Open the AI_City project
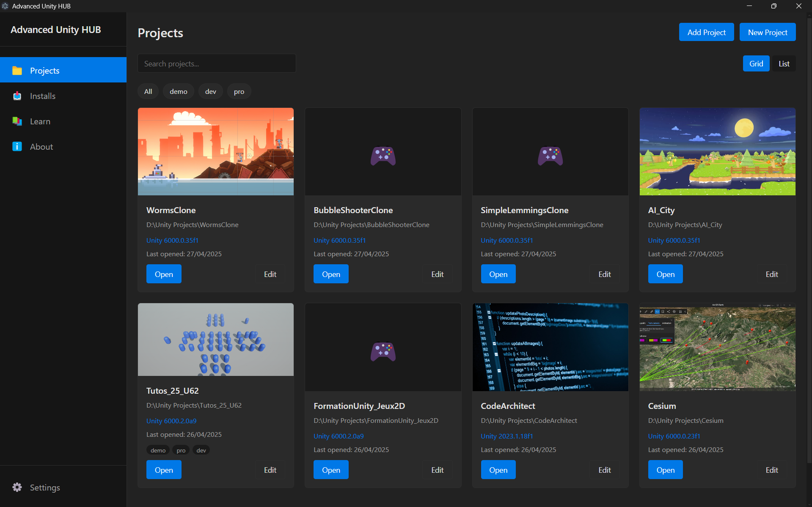 [665, 274]
